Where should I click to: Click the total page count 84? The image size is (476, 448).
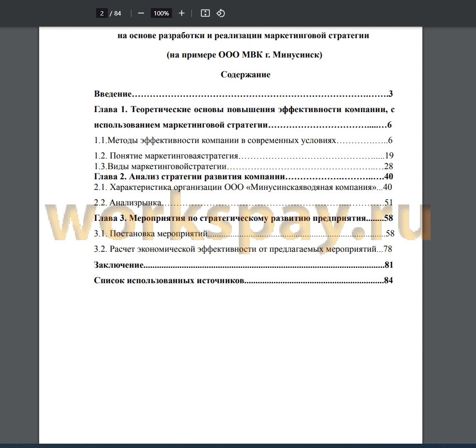click(117, 14)
